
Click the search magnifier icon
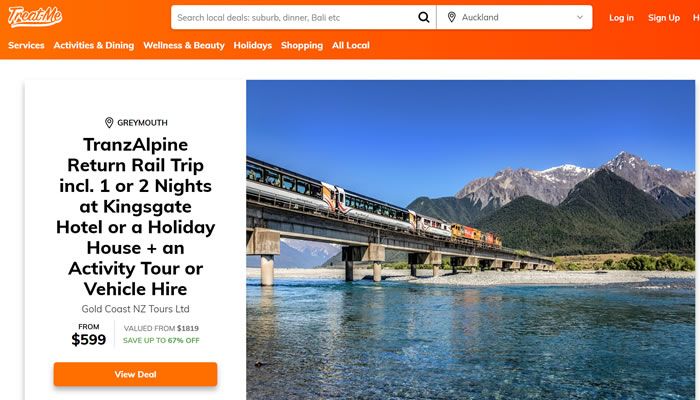(x=424, y=17)
